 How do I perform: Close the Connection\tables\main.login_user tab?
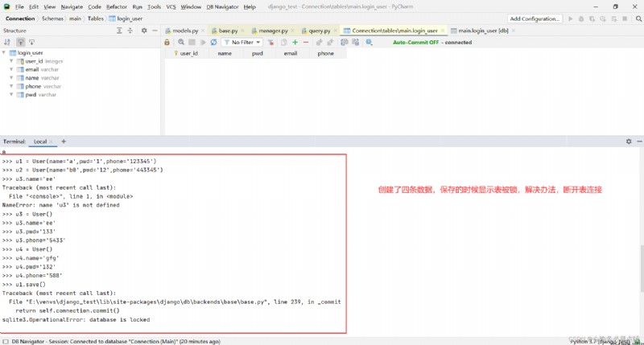click(442, 31)
